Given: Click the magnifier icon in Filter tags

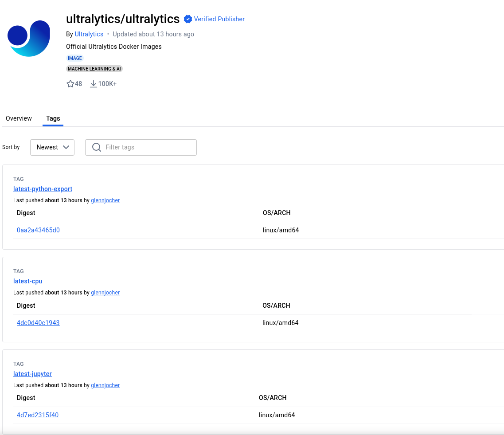Looking at the screenshot, I should [x=97, y=147].
